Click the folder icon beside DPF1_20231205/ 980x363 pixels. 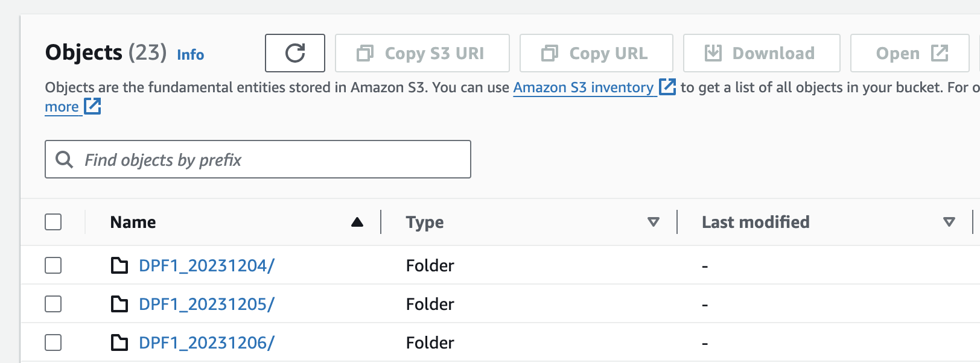(119, 304)
